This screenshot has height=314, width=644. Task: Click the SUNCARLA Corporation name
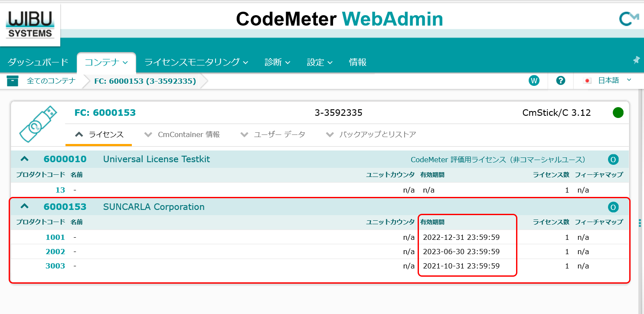click(x=154, y=207)
